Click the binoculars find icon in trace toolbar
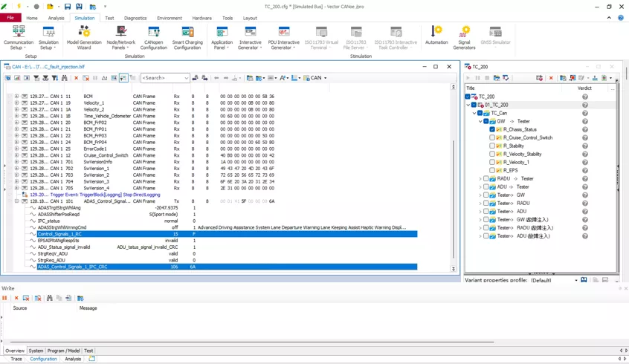 click(x=64, y=78)
